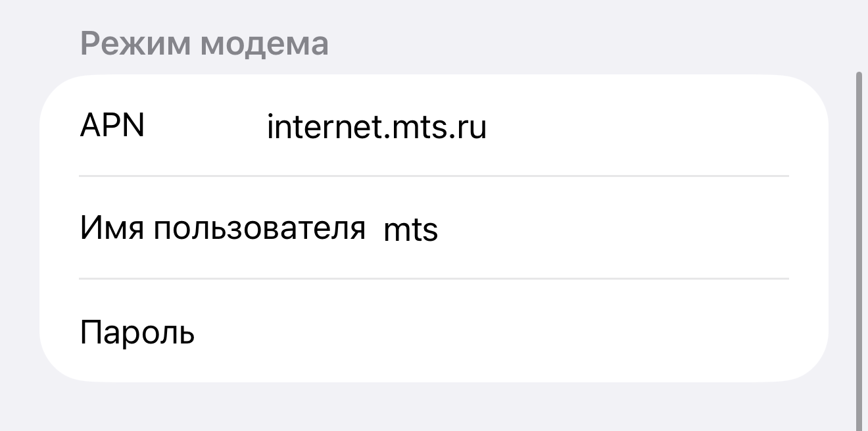Place cursor at start of internet.mts.ru
The image size is (868, 431).
point(268,127)
